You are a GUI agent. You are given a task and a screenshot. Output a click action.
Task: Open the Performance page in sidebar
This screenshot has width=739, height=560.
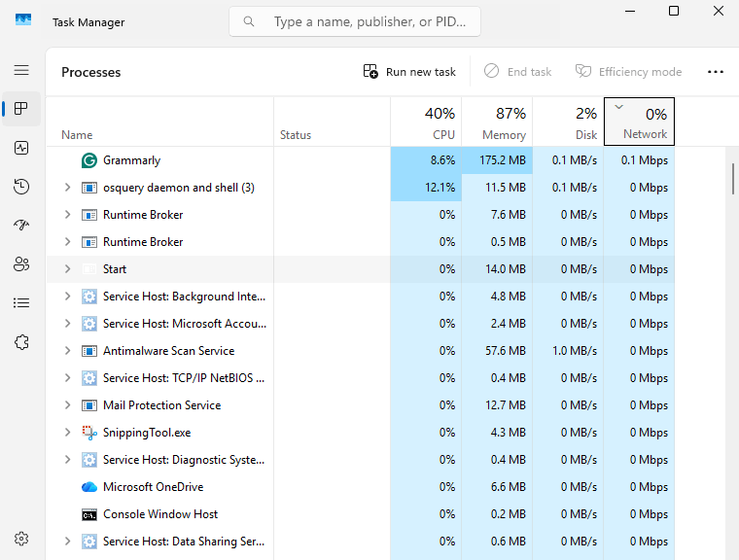pyautogui.click(x=21, y=148)
